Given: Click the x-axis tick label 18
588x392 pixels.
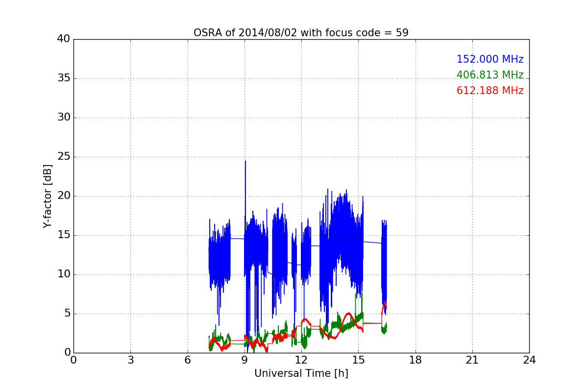Looking at the screenshot, I should click(416, 360).
